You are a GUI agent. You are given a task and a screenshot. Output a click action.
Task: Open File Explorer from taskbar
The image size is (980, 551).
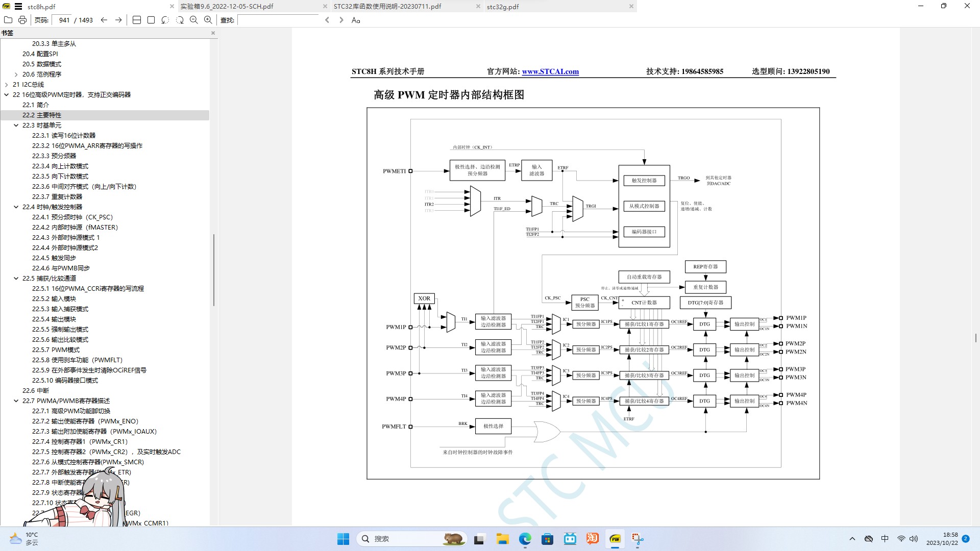tap(502, 539)
